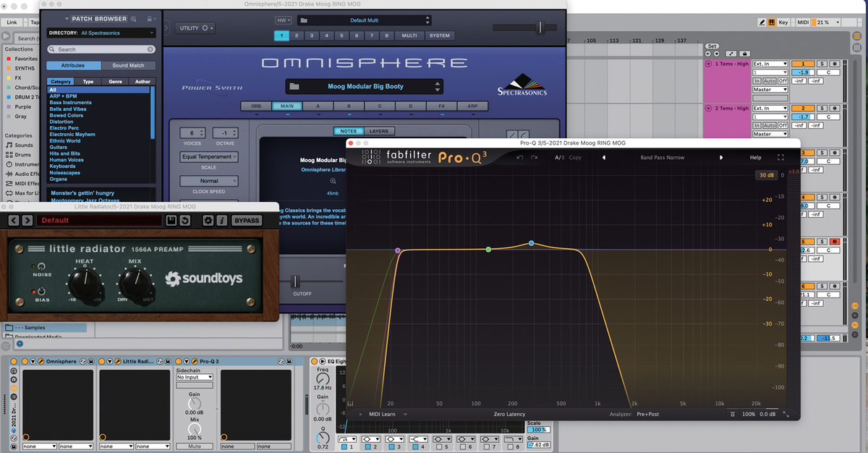Toggle the Pro-Q 3 device activator
The width and height of the screenshot is (868, 453).
(179, 361)
